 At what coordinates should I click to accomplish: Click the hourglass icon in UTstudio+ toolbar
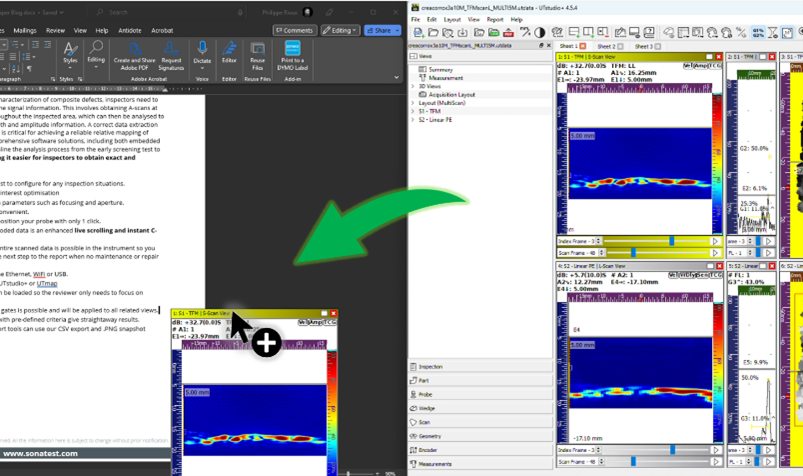[x=773, y=32]
